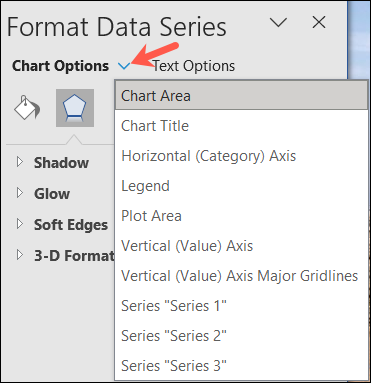Select Plot Area from the list

pos(241,216)
